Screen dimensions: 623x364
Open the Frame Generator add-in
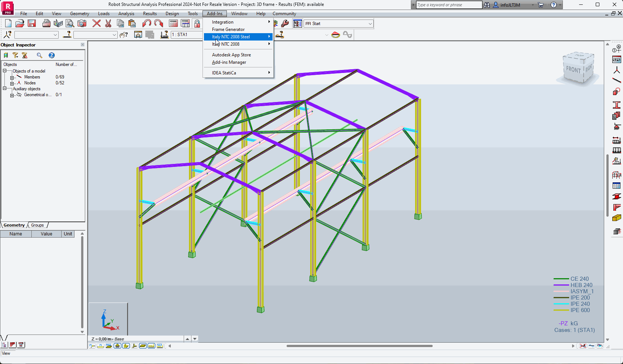pyautogui.click(x=228, y=29)
